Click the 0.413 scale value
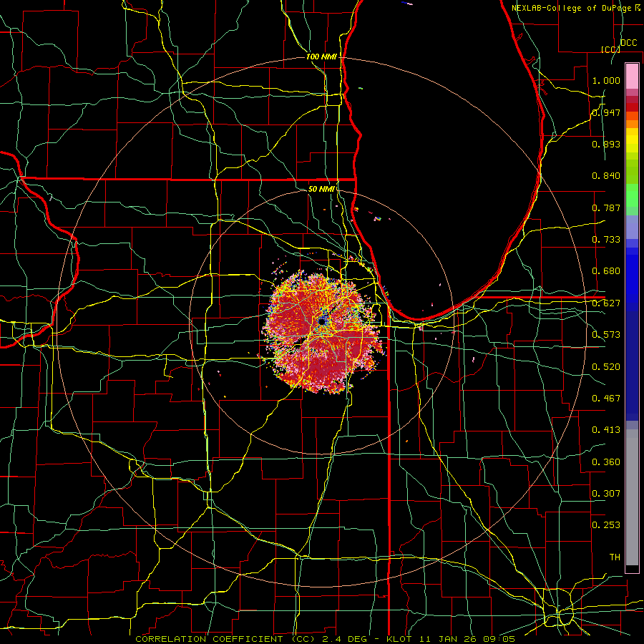 tap(606, 430)
